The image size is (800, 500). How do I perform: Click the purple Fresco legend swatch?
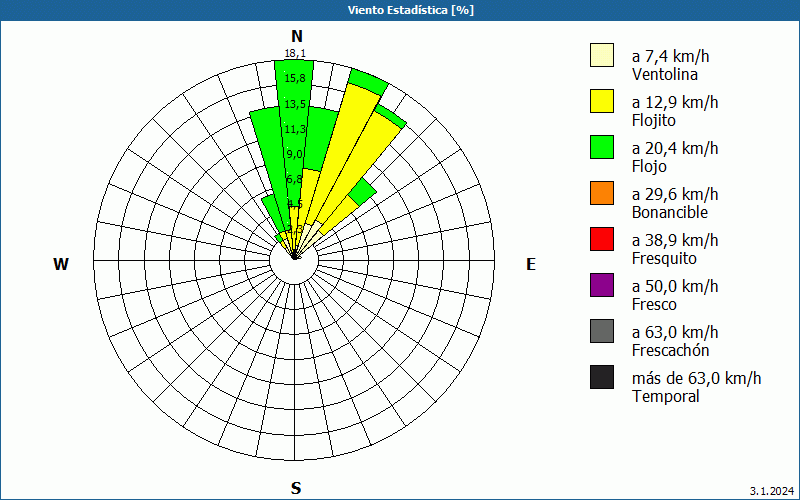point(602,285)
